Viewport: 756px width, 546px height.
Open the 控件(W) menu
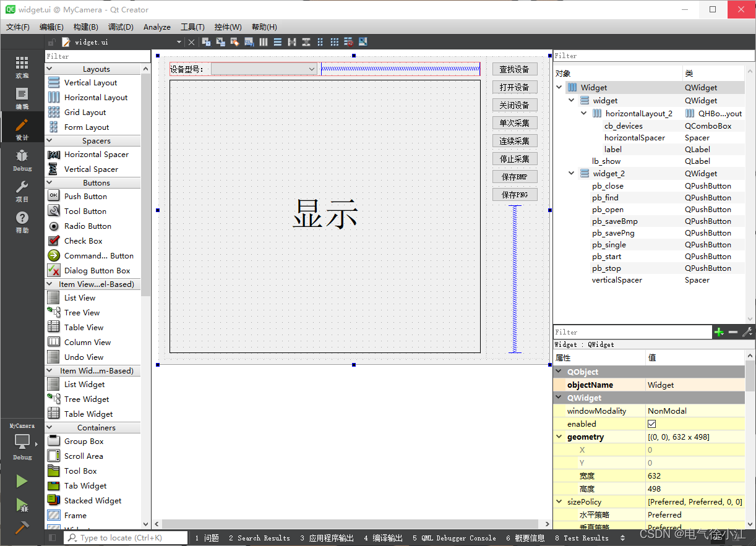228,27
